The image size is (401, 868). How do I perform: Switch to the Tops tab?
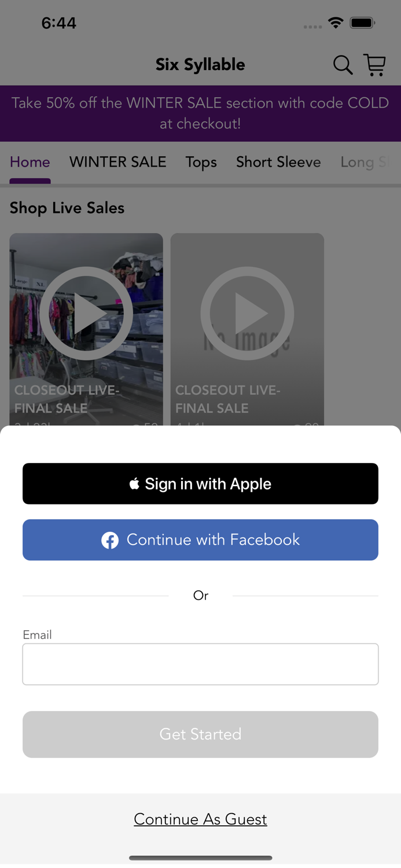coord(201,162)
